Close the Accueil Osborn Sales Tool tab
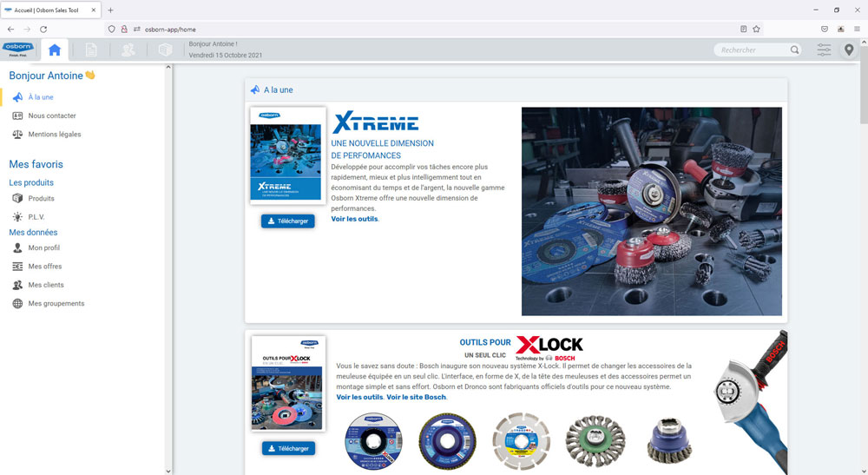 (x=94, y=10)
